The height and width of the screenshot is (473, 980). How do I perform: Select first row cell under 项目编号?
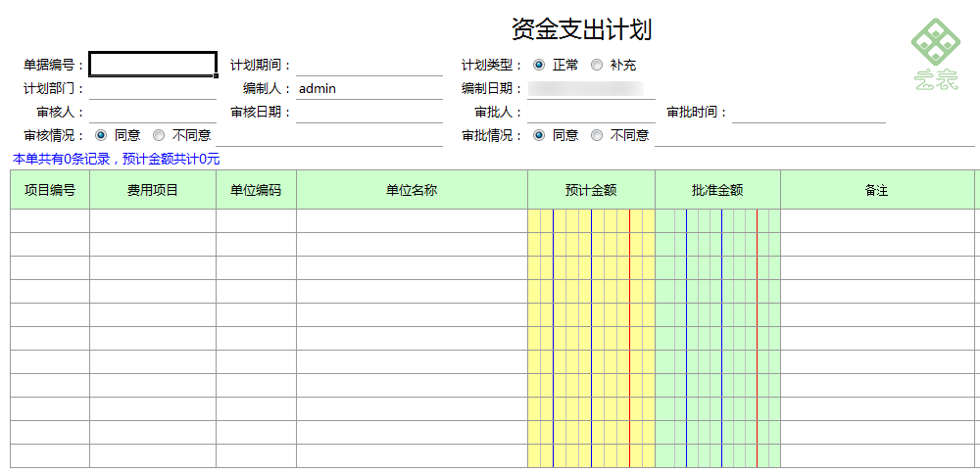pos(50,221)
